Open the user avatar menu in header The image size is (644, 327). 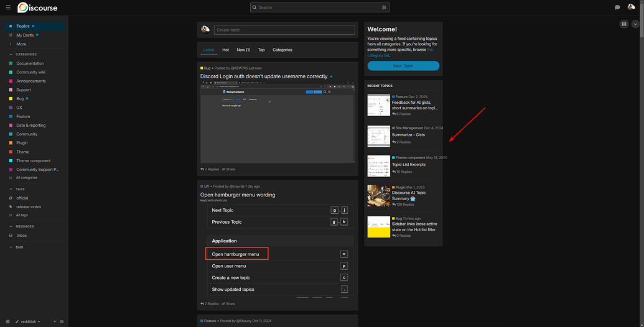coord(631,7)
